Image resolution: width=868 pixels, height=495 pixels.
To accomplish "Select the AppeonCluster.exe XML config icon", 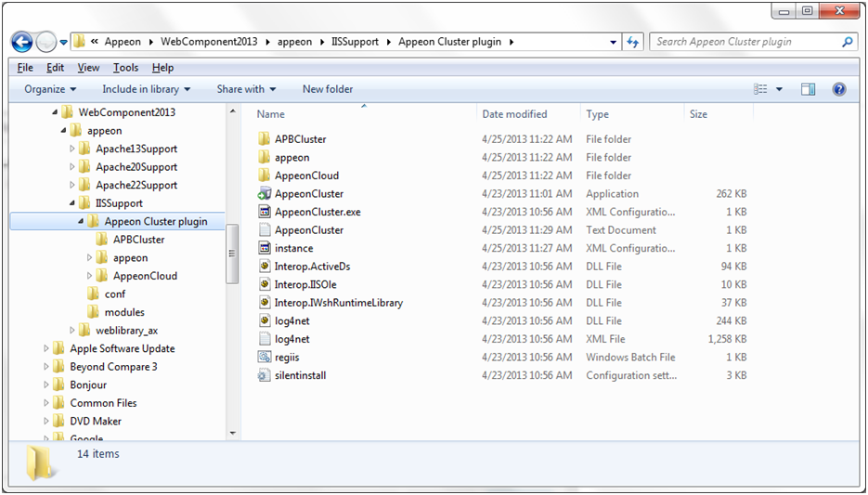I will [265, 212].
